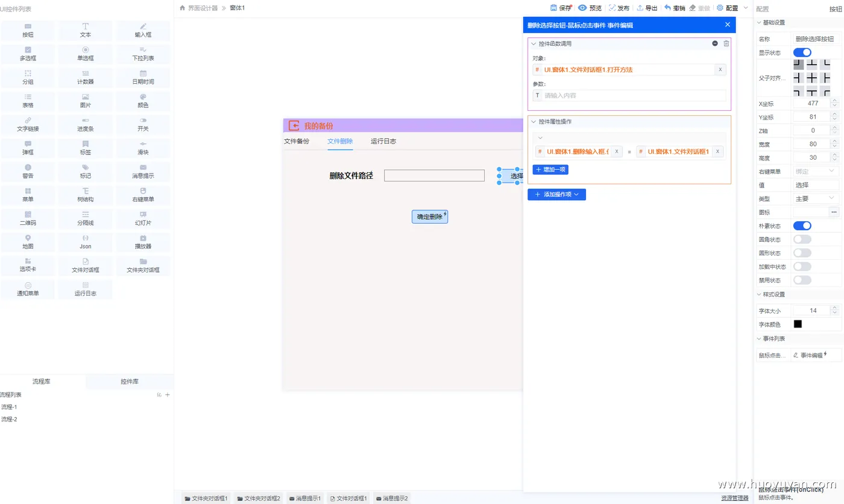The height and width of the screenshot is (504, 844).
Task: Enable the 圆角状态 toggle
Action: pyautogui.click(x=802, y=239)
